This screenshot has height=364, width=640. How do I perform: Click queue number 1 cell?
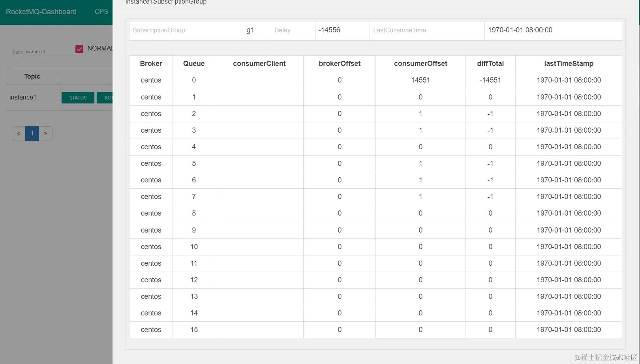click(194, 97)
